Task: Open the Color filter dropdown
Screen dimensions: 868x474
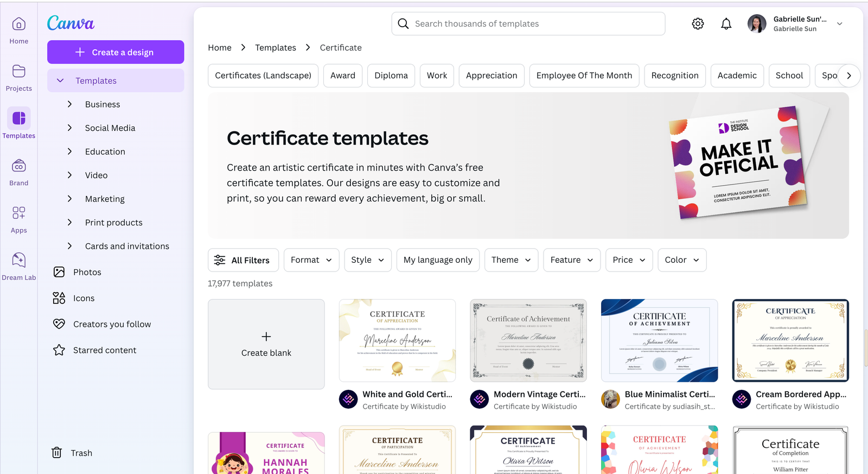Action: 681,260
